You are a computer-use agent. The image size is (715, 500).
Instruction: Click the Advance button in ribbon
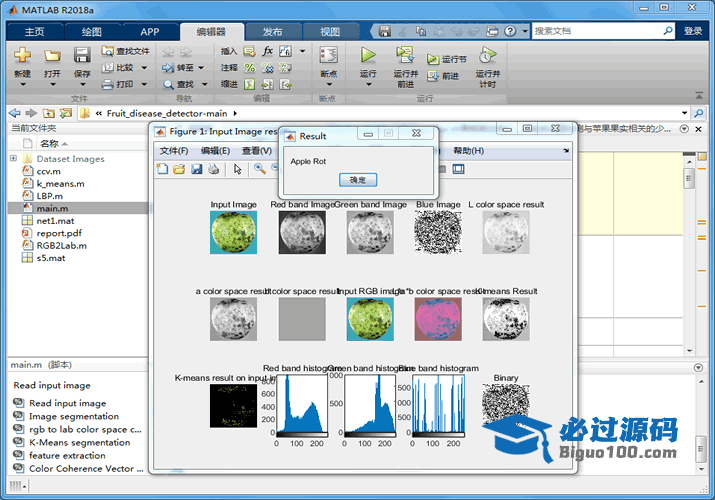point(443,76)
